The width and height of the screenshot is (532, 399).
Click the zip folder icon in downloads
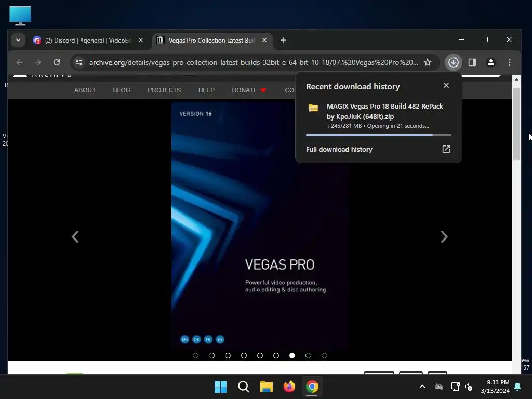313,108
